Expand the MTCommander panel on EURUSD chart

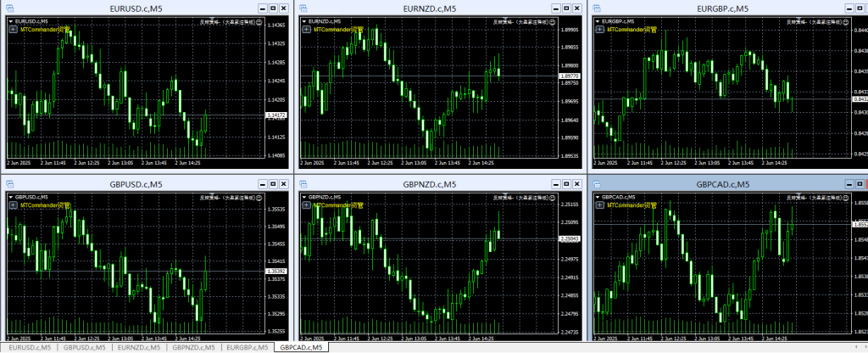(x=12, y=30)
